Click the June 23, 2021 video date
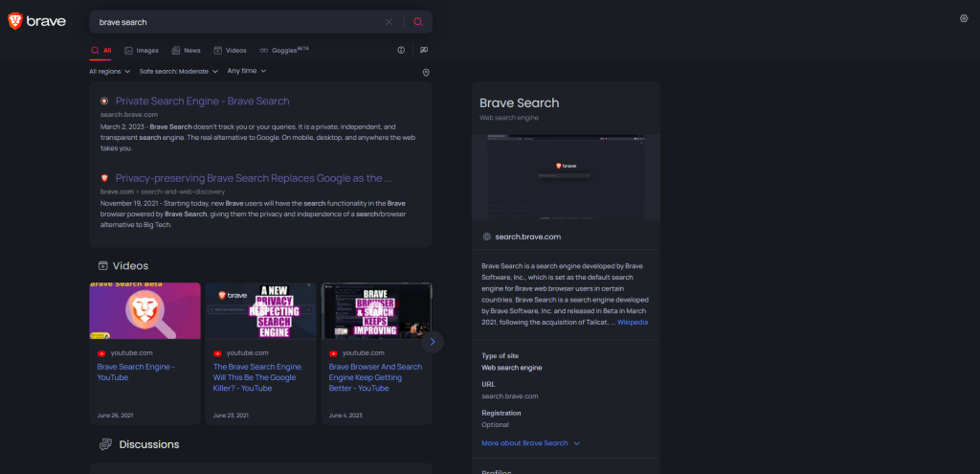 click(231, 416)
